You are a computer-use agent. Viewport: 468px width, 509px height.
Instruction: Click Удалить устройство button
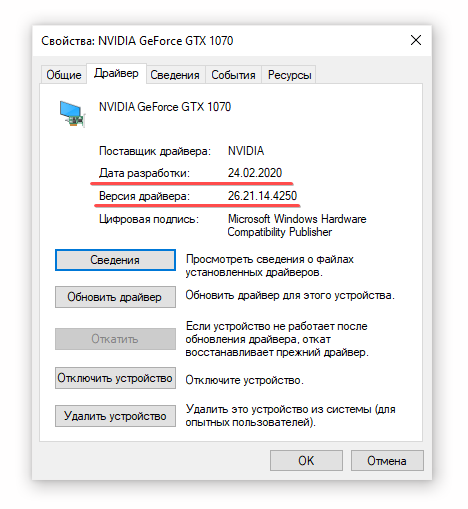pyautogui.click(x=115, y=416)
